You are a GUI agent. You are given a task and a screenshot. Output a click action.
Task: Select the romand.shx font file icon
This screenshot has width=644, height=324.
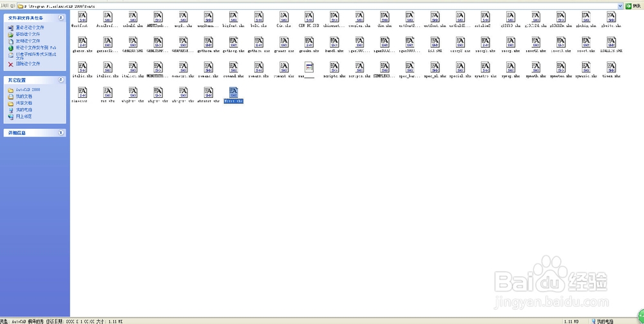[x=233, y=68]
